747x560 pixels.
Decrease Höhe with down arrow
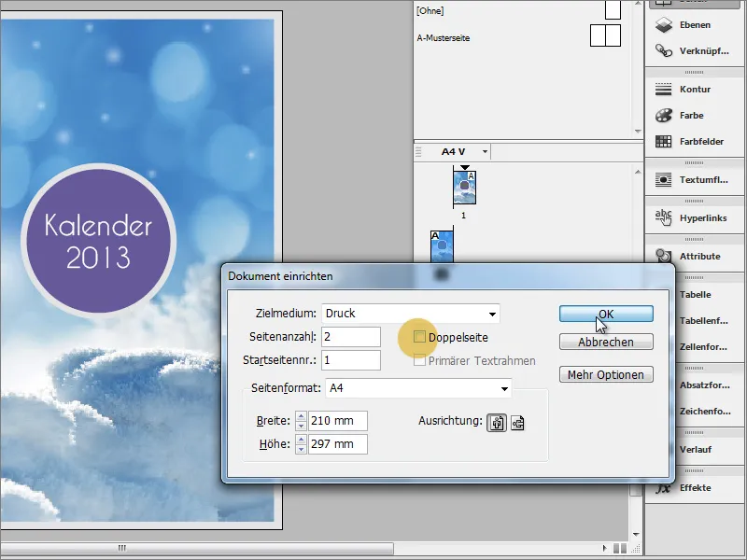tap(301, 449)
